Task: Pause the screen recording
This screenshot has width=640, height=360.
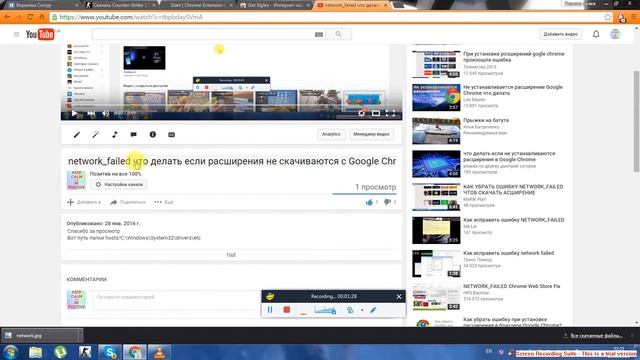Action: [270, 310]
